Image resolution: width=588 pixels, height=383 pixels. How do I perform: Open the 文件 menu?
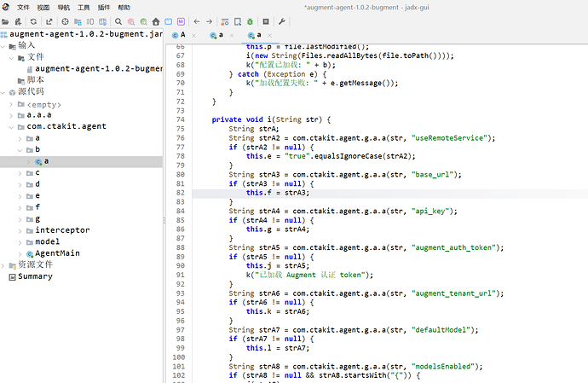click(x=23, y=6)
